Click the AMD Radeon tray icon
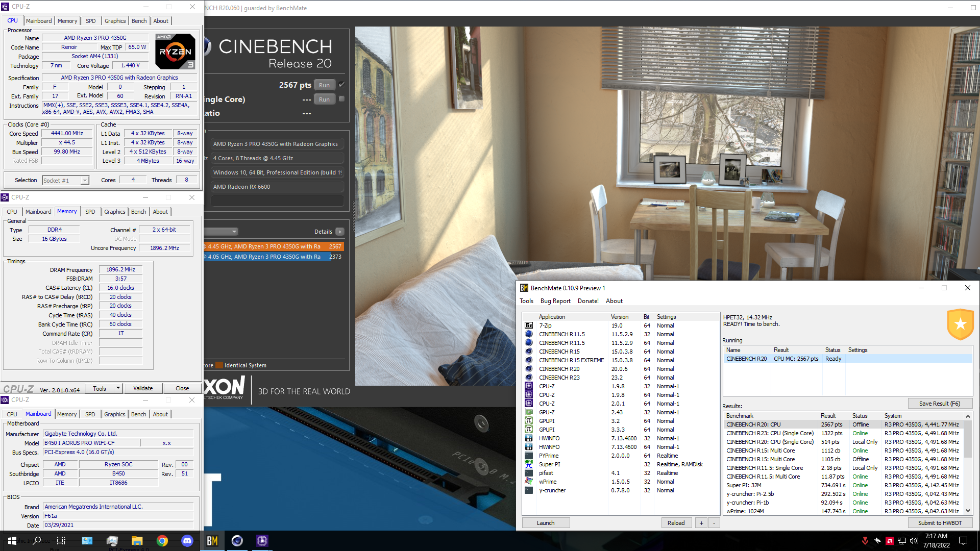Viewport: 980px width, 551px height. coord(889,541)
